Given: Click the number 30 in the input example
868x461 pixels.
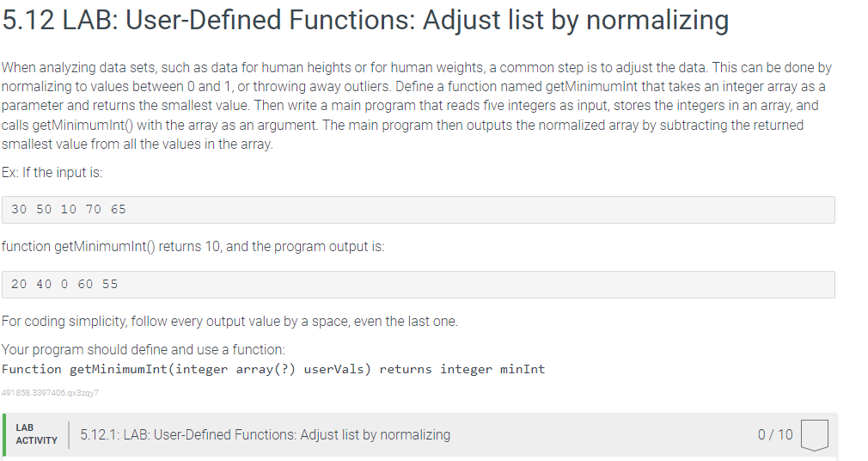Looking at the screenshot, I should [x=19, y=210].
